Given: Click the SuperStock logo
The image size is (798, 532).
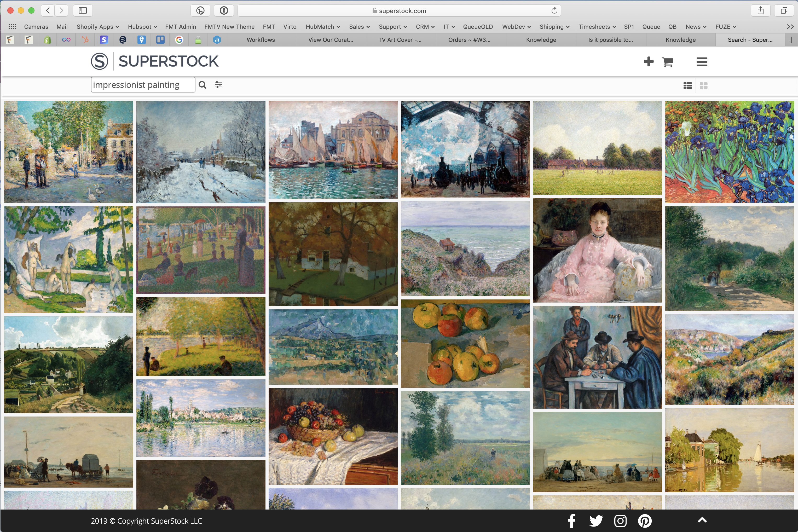Looking at the screenshot, I should pos(155,61).
